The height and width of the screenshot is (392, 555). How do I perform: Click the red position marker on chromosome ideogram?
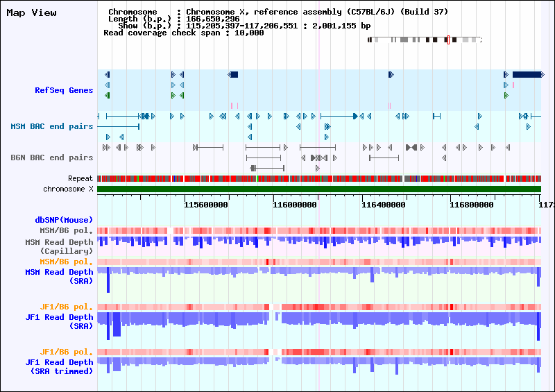448,40
